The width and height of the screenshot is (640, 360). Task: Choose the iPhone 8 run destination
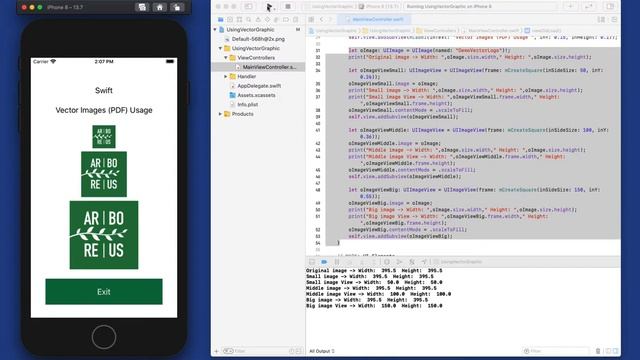pos(379,7)
